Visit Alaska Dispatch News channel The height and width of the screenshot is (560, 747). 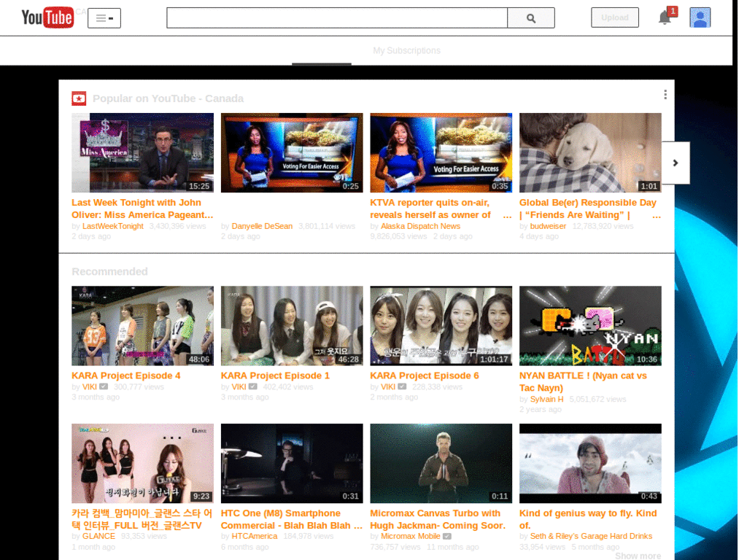pos(421,226)
